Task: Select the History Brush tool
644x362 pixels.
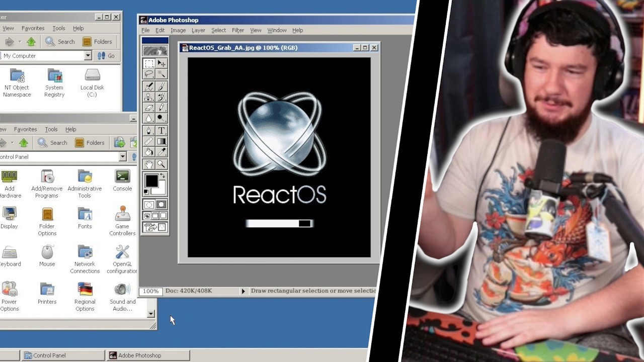Action: pyautogui.click(x=161, y=97)
